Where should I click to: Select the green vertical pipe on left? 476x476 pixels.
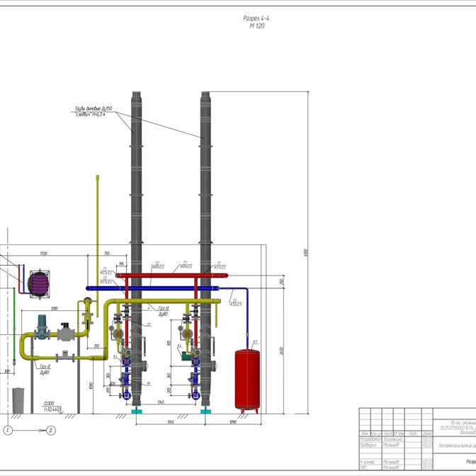tap(14, 319)
